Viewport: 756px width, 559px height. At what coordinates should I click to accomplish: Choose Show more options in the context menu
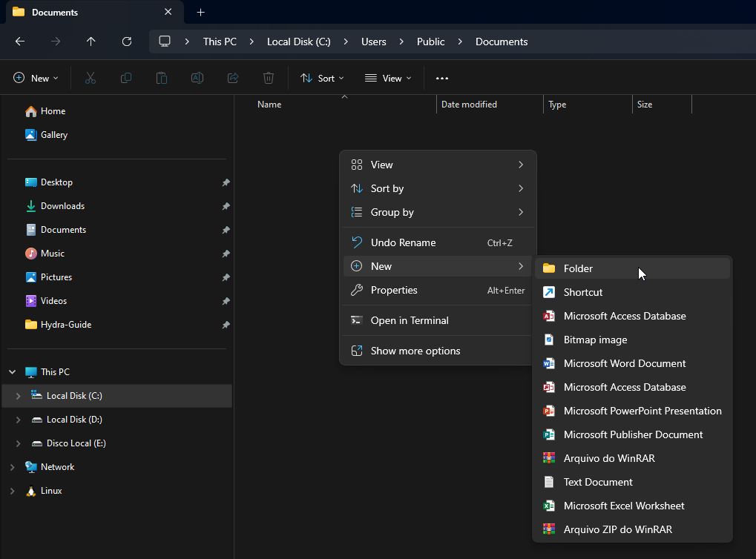pos(415,350)
